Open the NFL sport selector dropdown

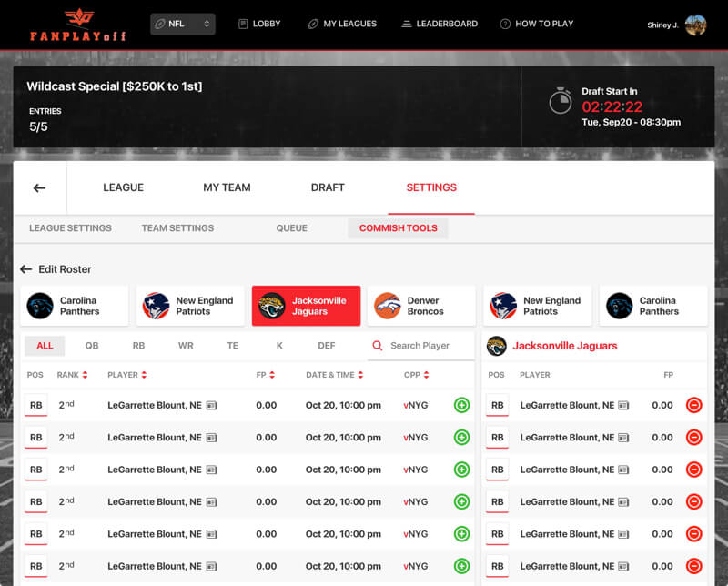[x=183, y=24]
